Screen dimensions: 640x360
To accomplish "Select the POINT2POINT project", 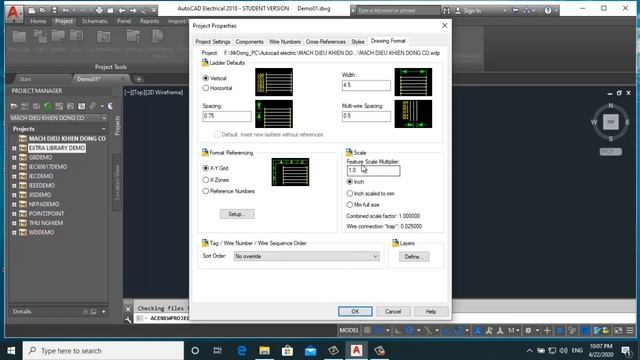I will pyautogui.click(x=47, y=213).
